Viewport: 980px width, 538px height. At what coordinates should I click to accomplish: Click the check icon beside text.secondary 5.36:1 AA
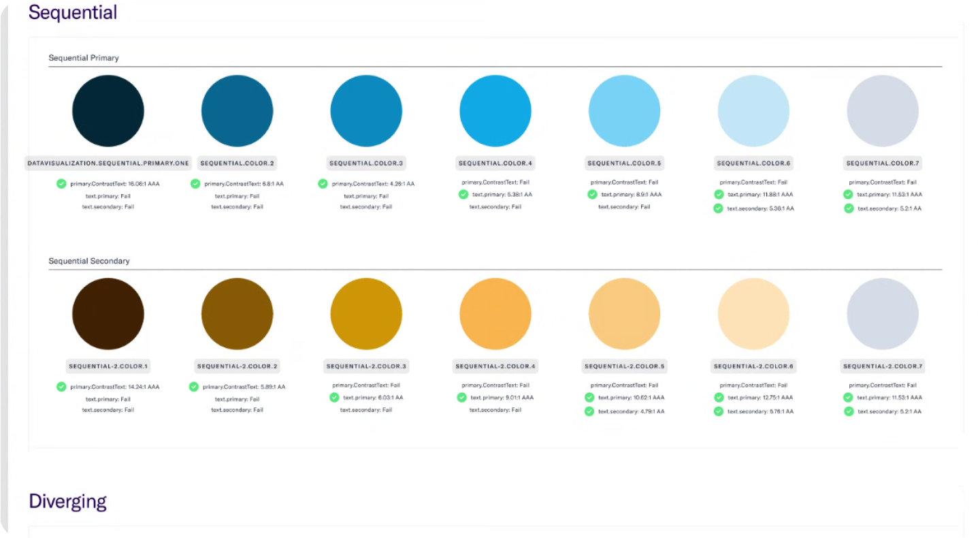coord(718,207)
